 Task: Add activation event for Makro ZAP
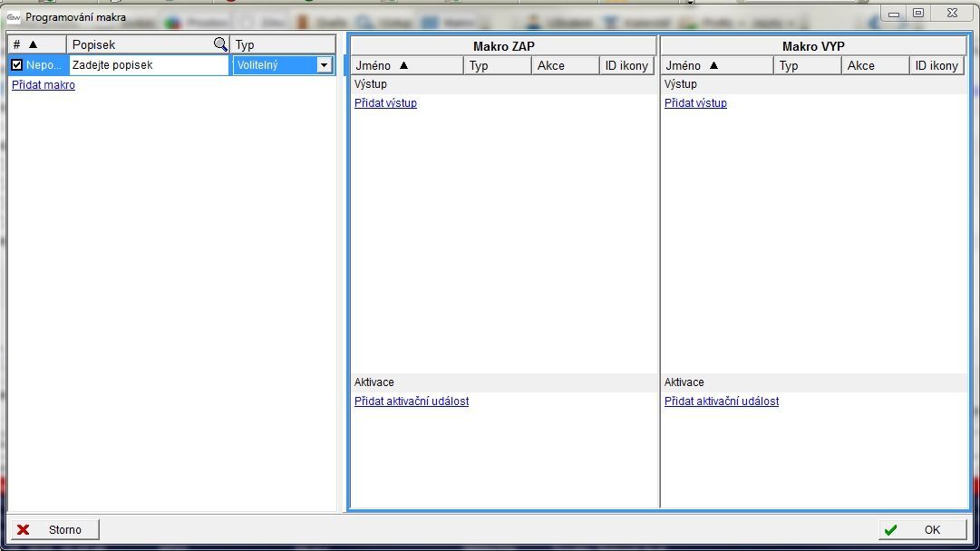pyautogui.click(x=412, y=401)
